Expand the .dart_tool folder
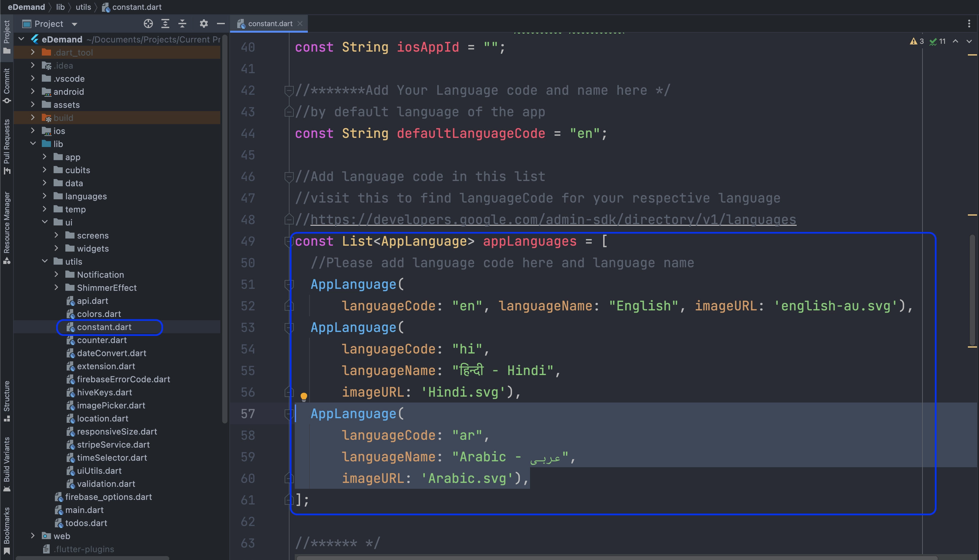Image resolution: width=979 pixels, height=560 pixels. [33, 52]
